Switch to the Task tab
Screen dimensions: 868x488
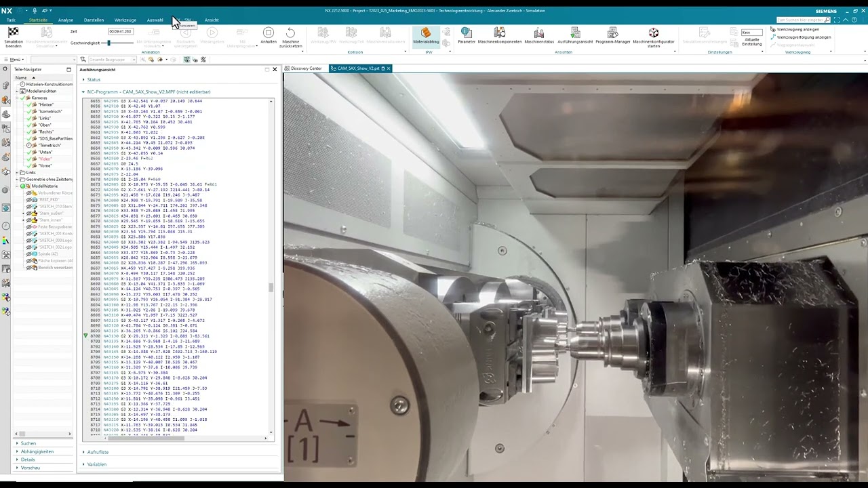(11, 20)
